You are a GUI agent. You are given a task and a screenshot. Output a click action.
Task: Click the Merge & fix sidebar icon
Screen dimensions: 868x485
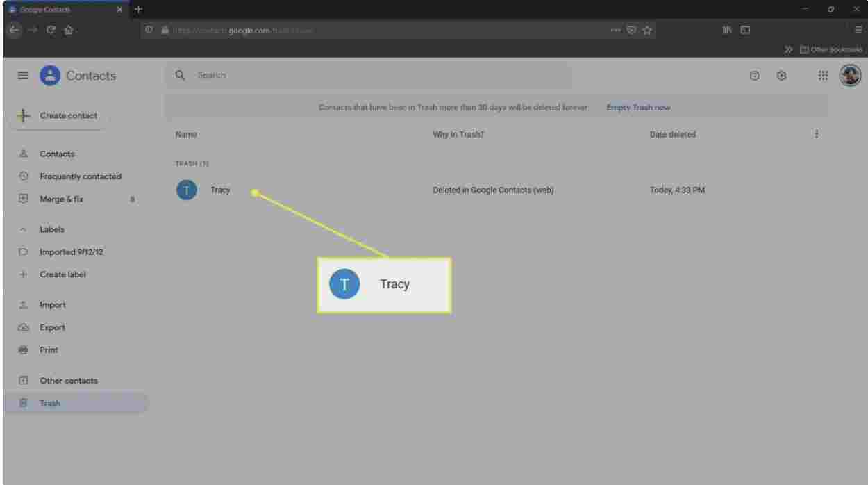point(23,199)
